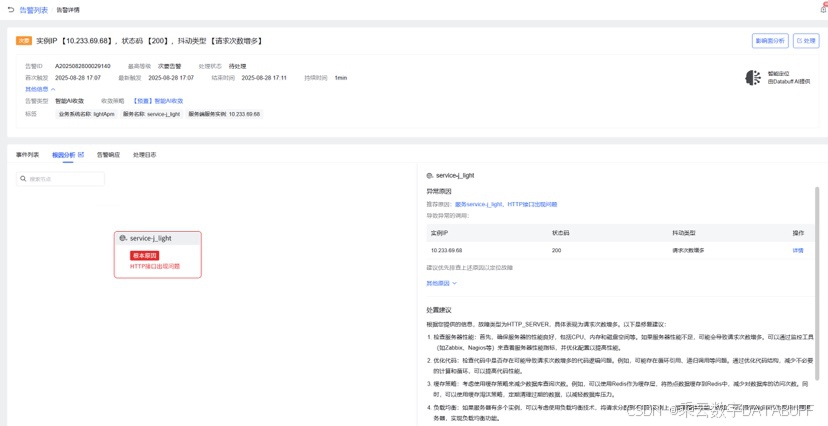
Task: Collapse the 其他信息 section
Action: point(40,89)
